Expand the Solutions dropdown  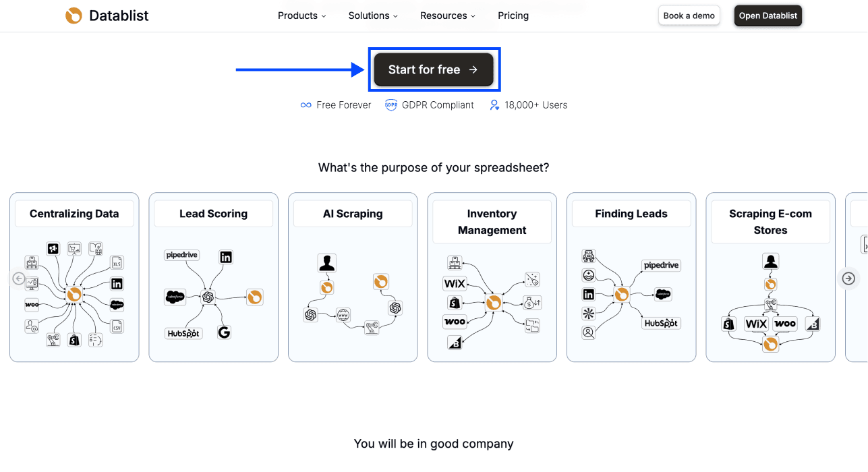pos(372,16)
